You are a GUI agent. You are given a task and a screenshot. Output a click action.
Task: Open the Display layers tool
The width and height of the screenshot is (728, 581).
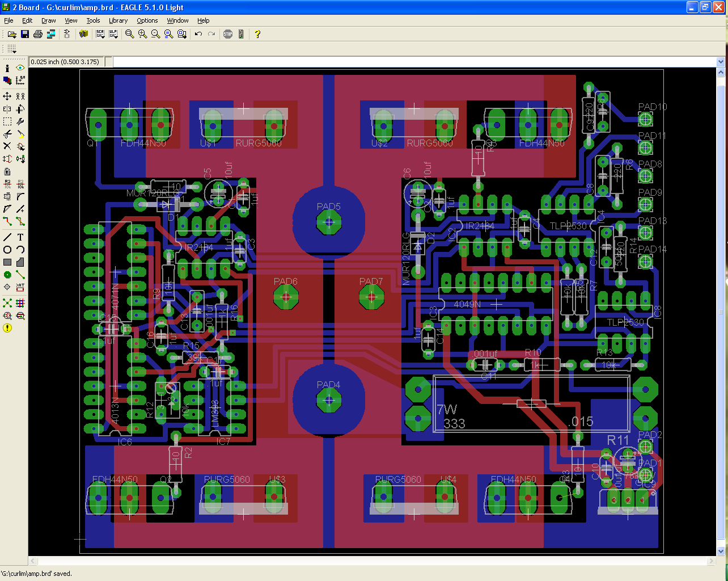coord(7,81)
